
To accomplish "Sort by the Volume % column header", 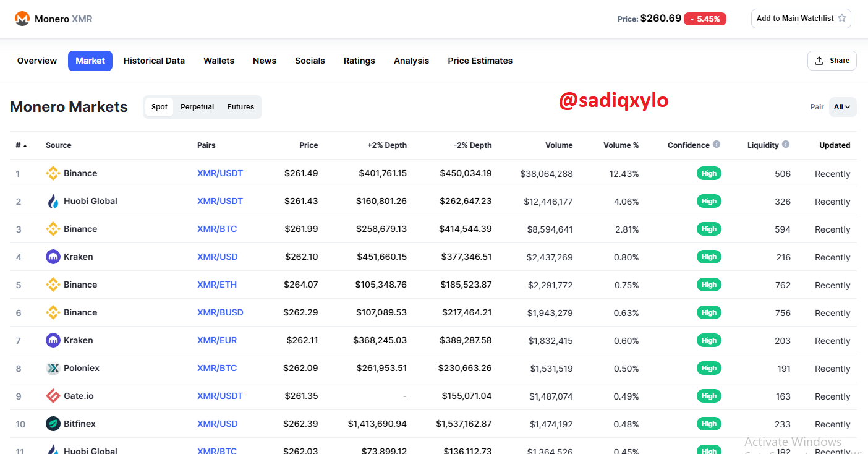I will point(621,145).
